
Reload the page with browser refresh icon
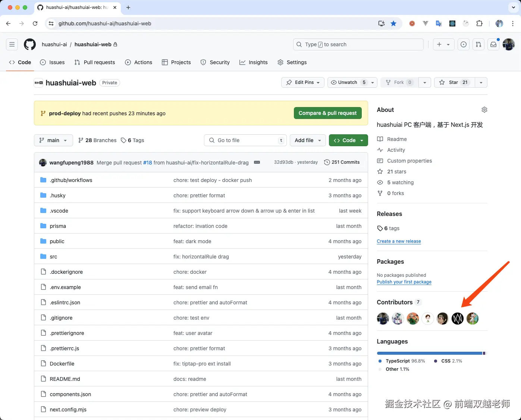click(35, 23)
